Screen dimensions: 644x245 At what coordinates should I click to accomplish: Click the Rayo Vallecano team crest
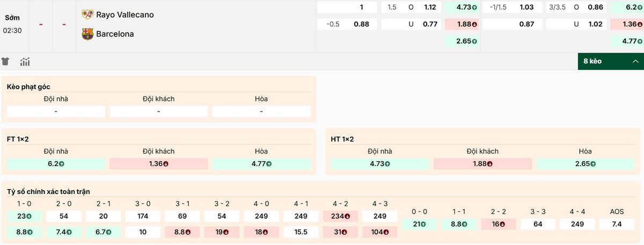coord(87,15)
